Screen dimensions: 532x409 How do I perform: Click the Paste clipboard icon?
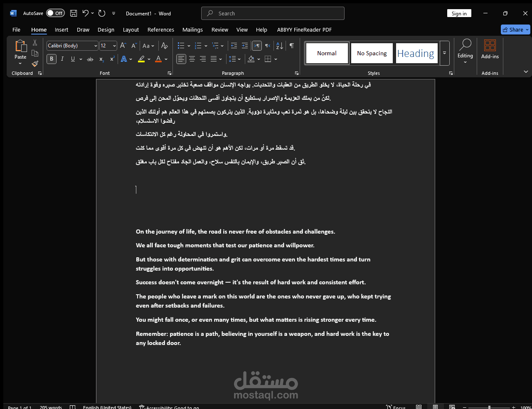[20, 46]
